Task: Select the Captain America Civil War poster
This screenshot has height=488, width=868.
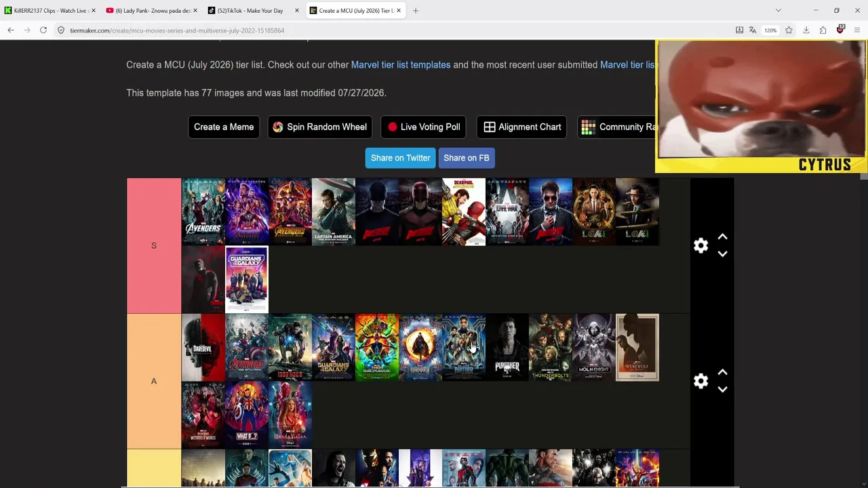Action: 507,211
